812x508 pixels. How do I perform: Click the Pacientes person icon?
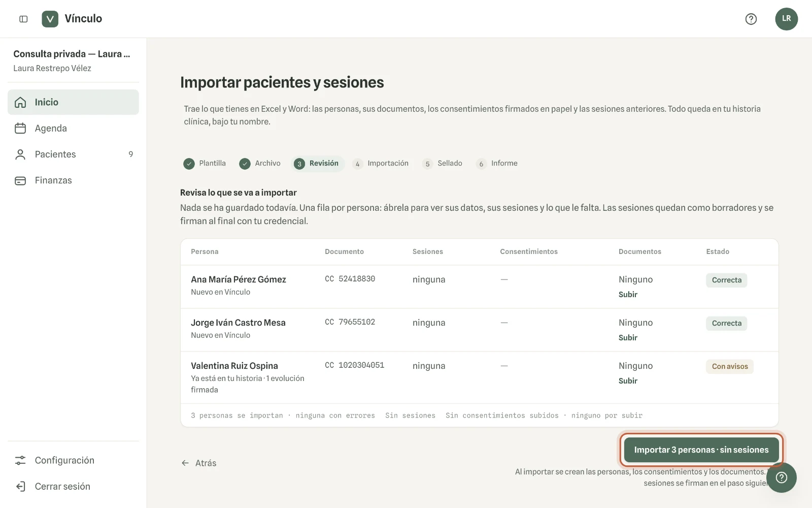tap(20, 154)
